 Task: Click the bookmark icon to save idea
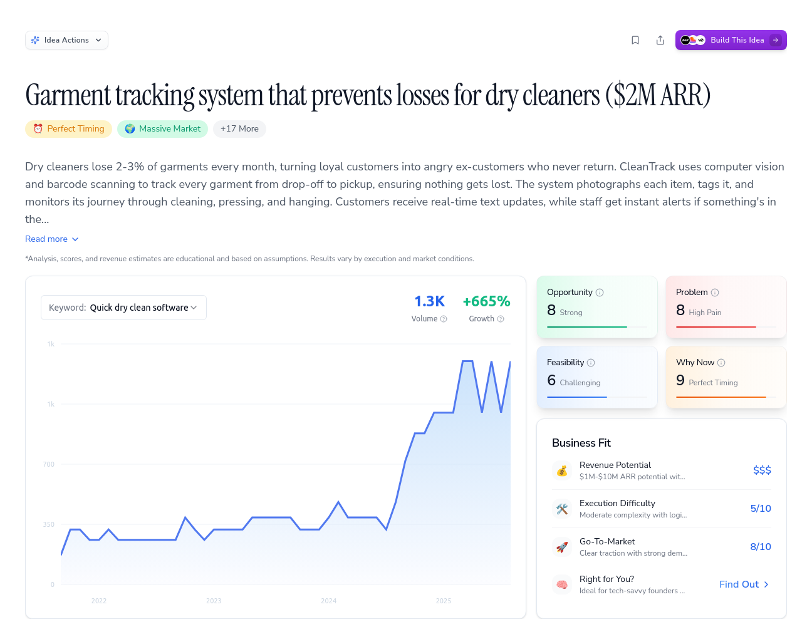click(635, 40)
